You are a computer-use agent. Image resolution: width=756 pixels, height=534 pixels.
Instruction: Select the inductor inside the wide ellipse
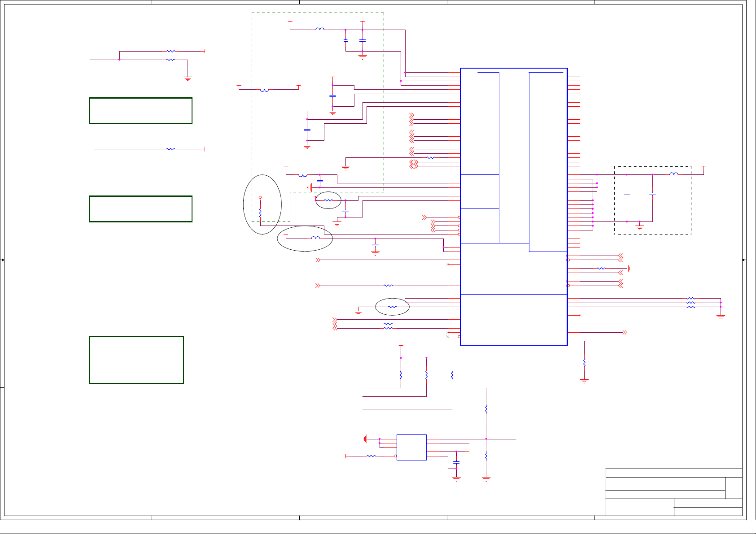(316, 238)
